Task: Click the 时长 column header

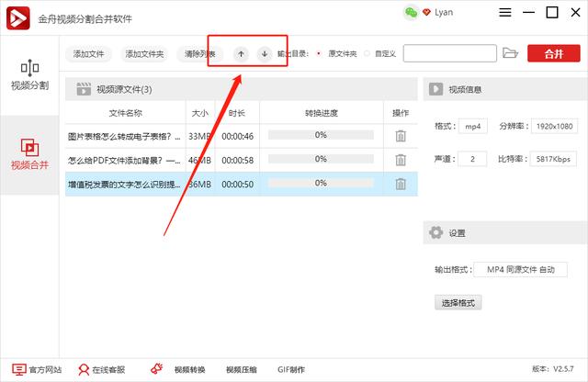Action: 237,113
